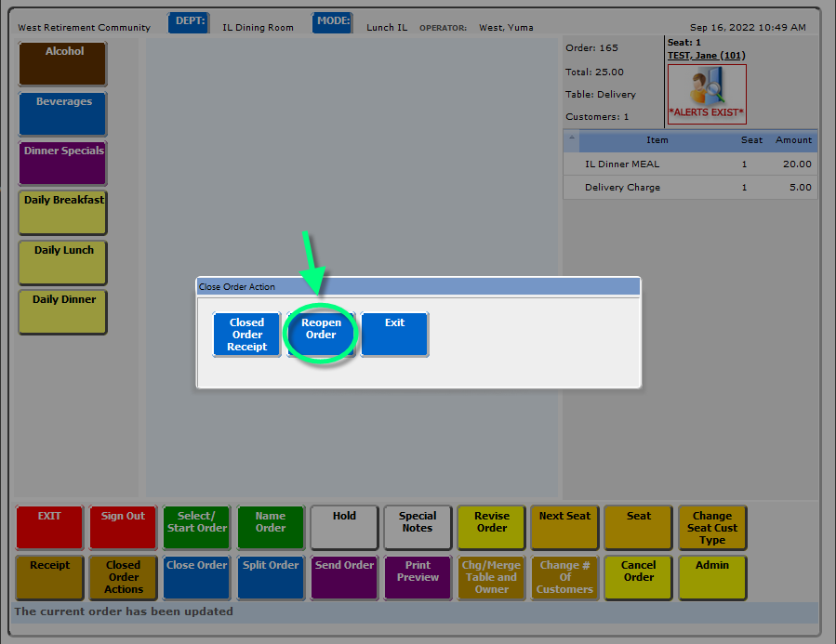836x644 pixels.
Task: Click the Cancel Order button
Action: pyautogui.click(x=639, y=576)
